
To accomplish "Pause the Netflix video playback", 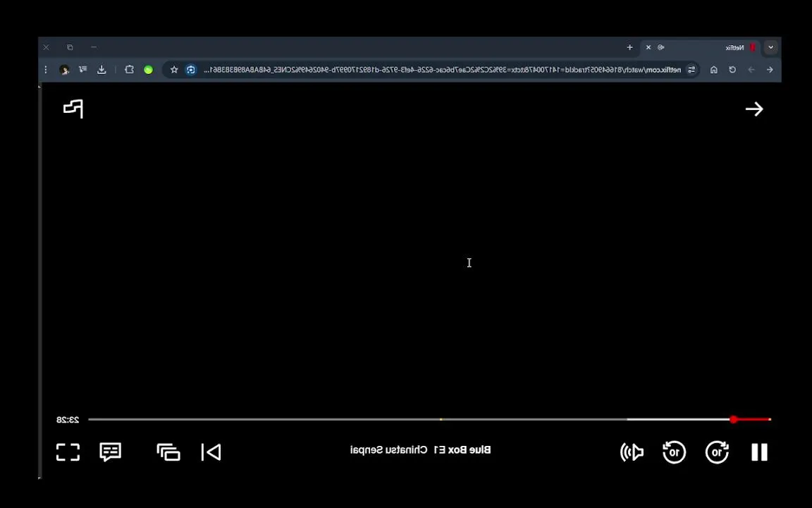I will pyautogui.click(x=759, y=452).
